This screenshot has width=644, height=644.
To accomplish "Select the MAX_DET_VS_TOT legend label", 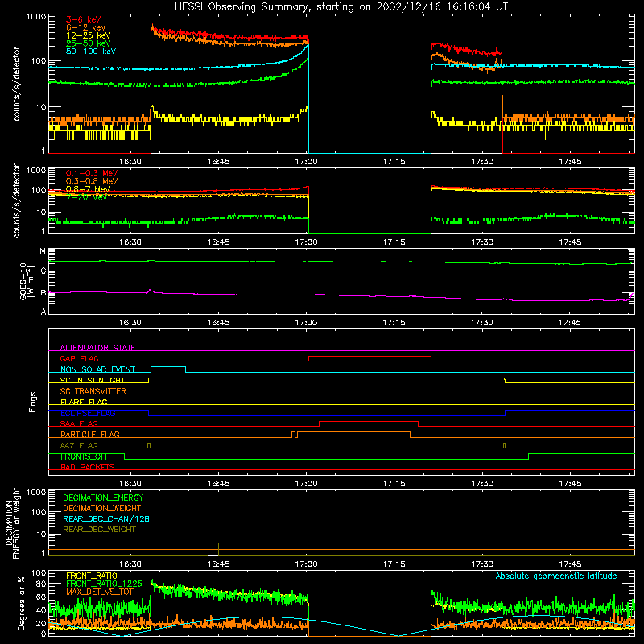I will 100,592.
